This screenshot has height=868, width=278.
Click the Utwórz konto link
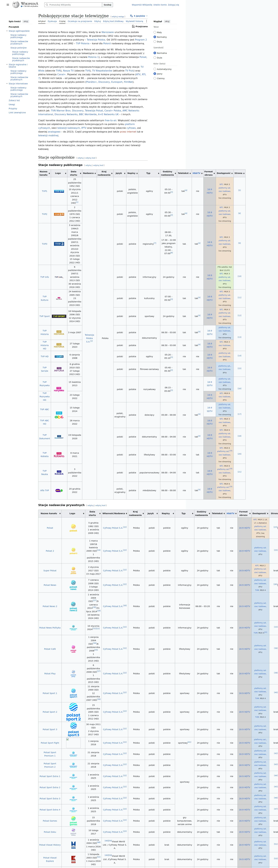coord(160,5)
